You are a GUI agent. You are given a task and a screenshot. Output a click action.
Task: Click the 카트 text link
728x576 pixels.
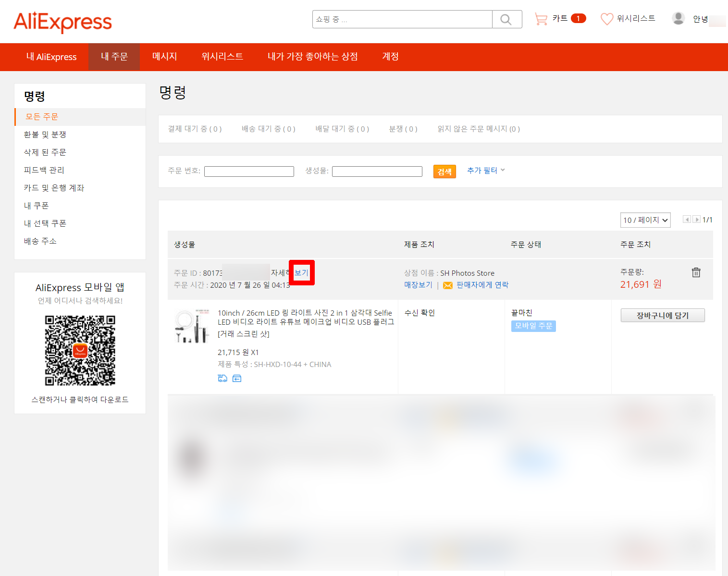560,18
